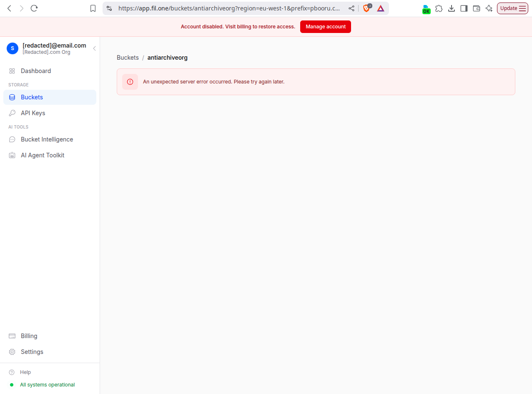Click All systems operational status
The image size is (532, 394).
pyautogui.click(x=48, y=385)
